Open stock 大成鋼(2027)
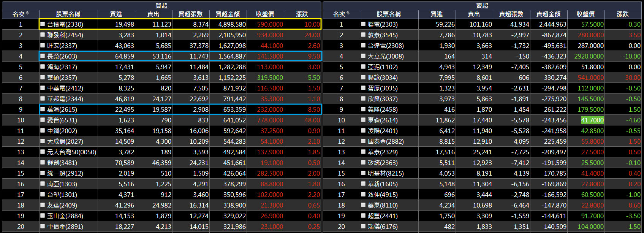This screenshot has height=233, width=644. point(65,141)
